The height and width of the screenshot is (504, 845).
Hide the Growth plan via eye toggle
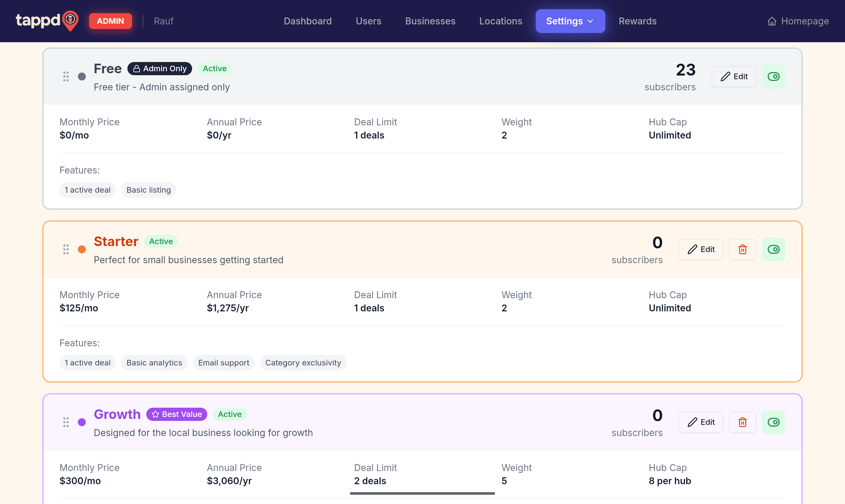point(773,422)
